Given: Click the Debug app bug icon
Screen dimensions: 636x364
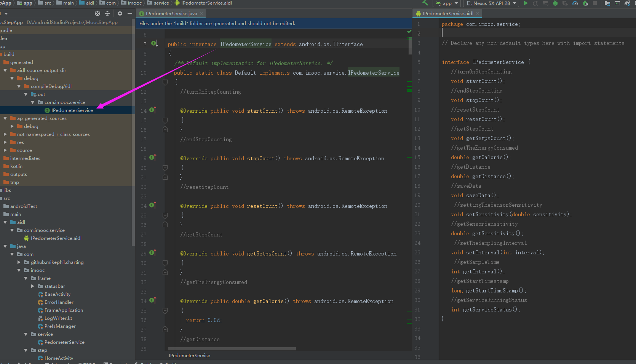Looking at the screenshot, I should 555,3.
